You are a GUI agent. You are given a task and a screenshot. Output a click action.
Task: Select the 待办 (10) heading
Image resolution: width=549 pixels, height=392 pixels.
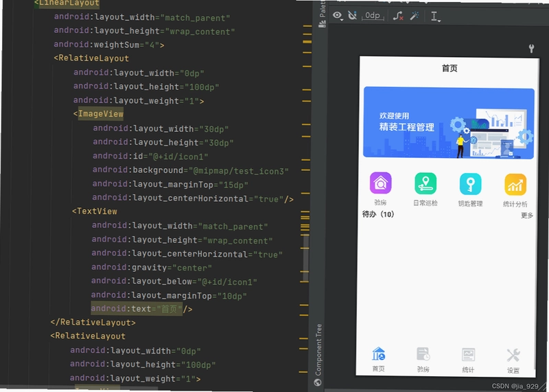(378, 214)
